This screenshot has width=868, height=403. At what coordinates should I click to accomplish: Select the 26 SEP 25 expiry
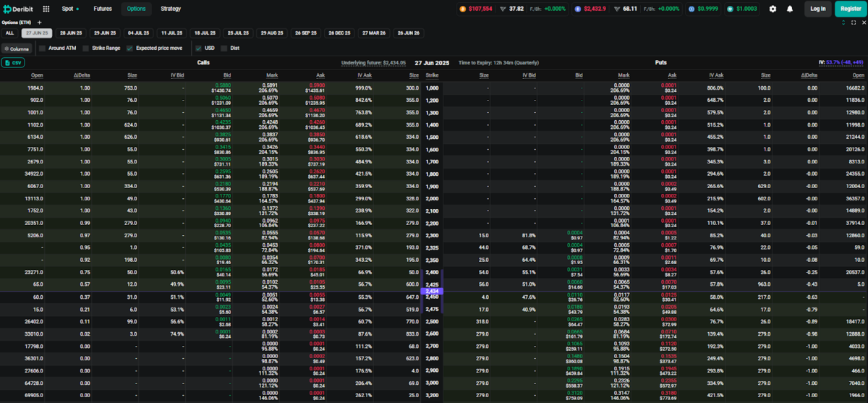[x=306, y=33]
